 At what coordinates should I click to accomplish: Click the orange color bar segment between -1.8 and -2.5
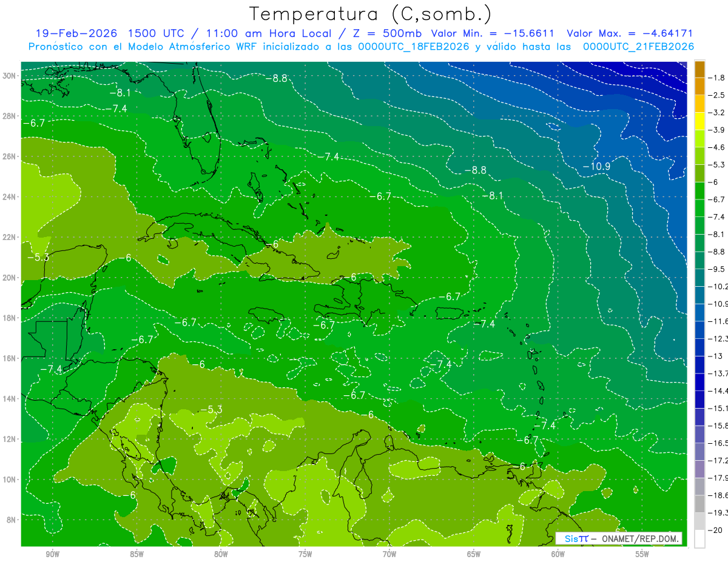699,87
